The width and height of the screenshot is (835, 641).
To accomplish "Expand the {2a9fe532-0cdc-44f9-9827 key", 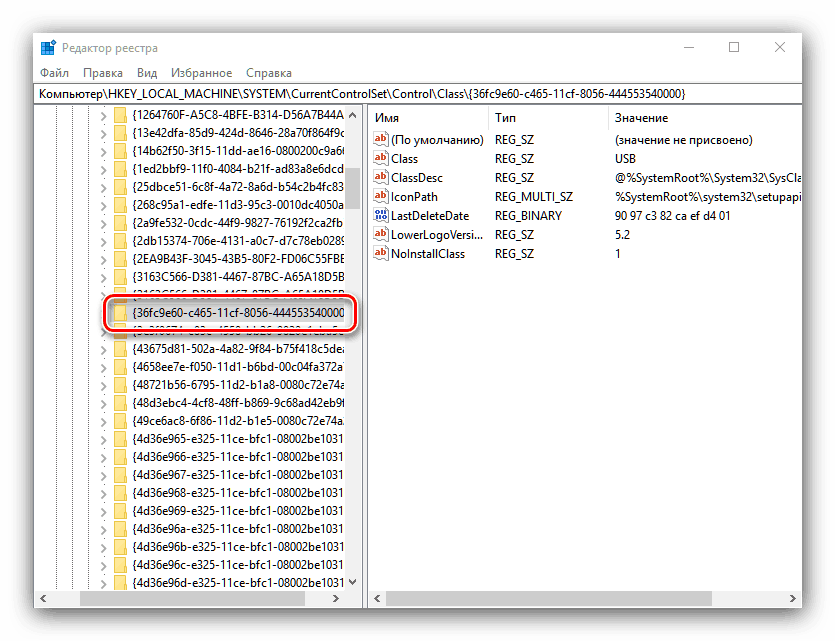I will pos(103,224).
